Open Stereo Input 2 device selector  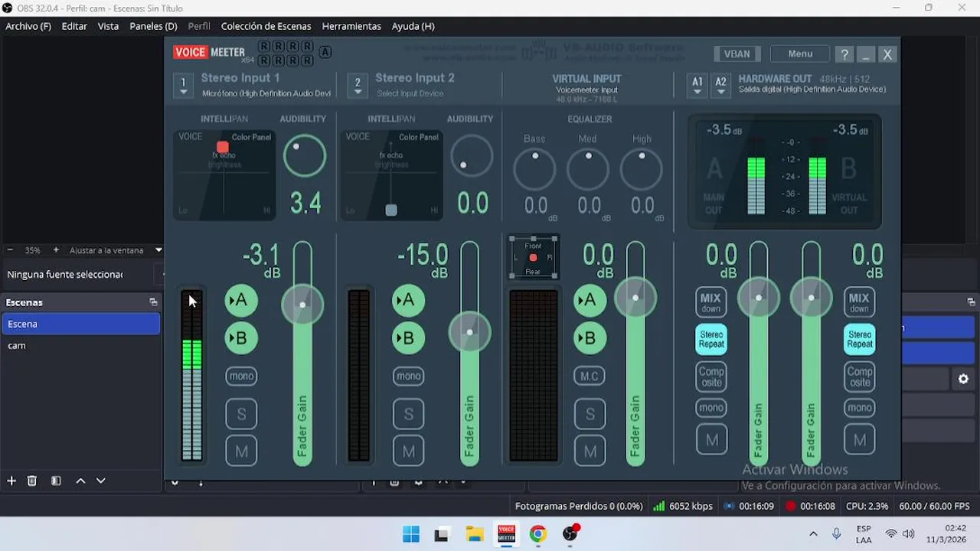[x=358, y=85]
